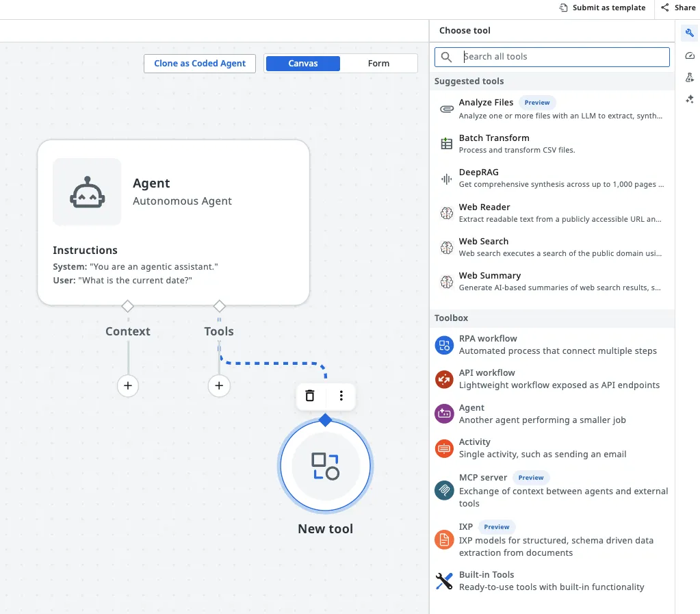Select the blue wrench tools panel icon

pyautogui.click(x=690, y=32)
